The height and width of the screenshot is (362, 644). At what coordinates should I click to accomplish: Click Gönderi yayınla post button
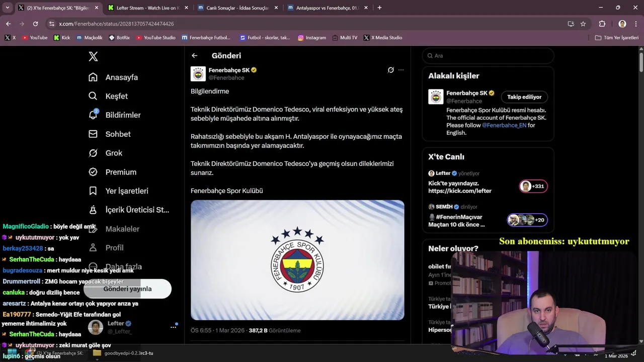click(127, 289)
